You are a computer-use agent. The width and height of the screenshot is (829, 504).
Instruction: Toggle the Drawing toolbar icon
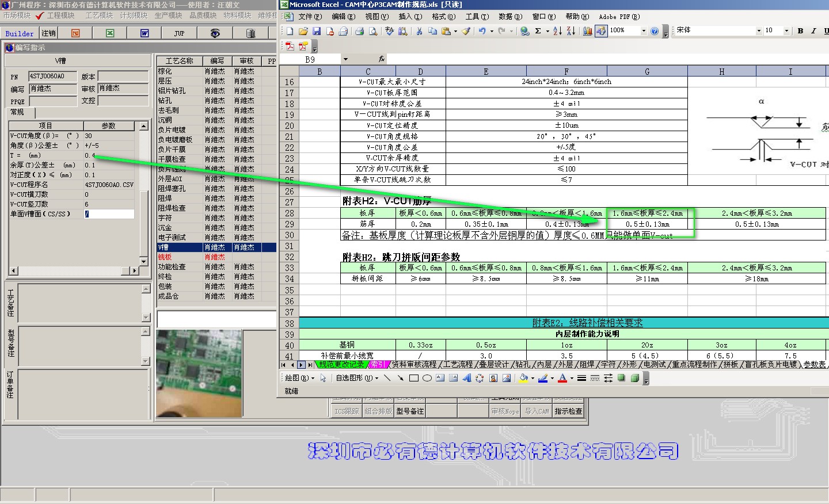click(601, 31)
